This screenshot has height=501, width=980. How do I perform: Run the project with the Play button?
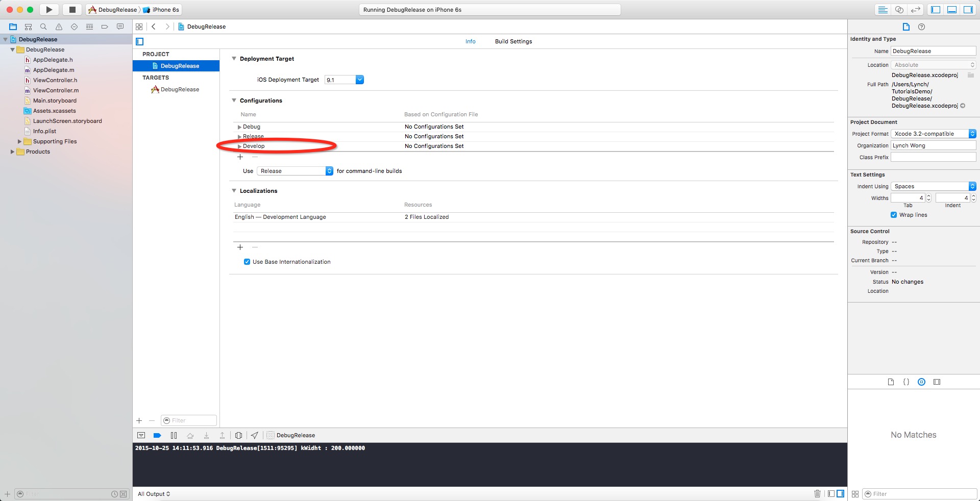coord(49,10)
